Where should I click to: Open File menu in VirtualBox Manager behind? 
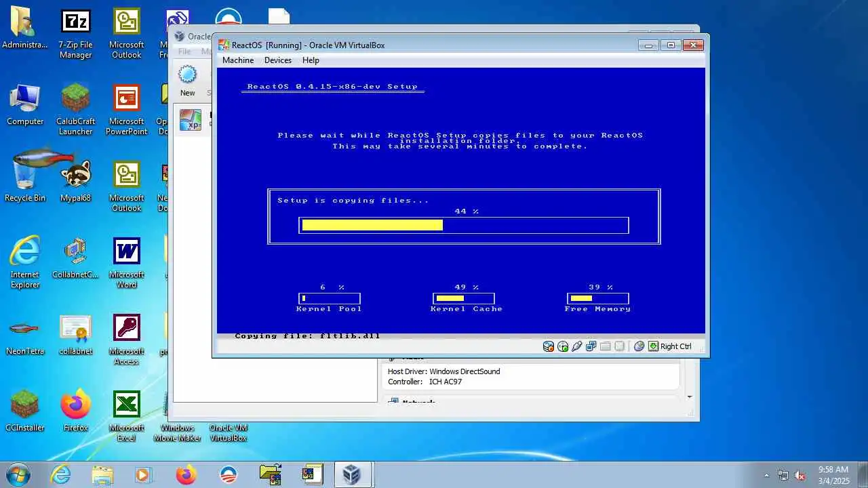point(184,52)
